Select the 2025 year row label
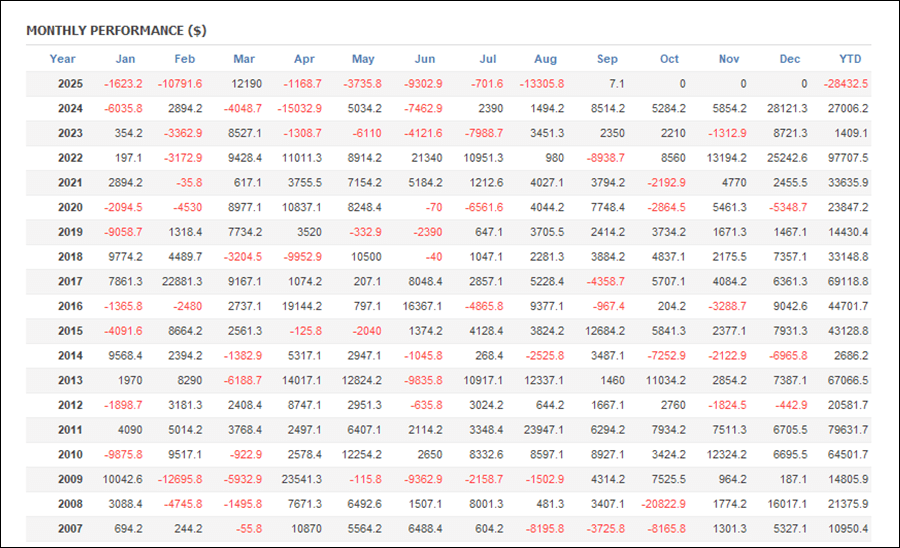900x548 pixels. (69, 84)
